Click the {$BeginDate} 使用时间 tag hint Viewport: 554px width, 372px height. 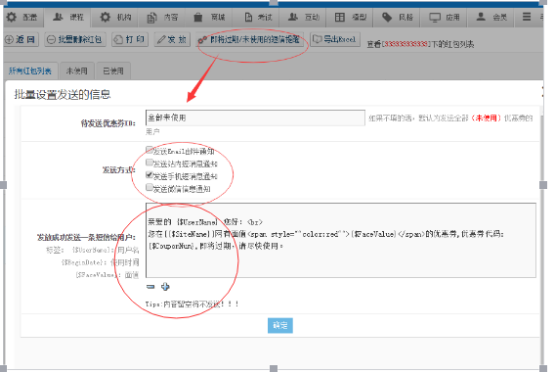point(100,262)
